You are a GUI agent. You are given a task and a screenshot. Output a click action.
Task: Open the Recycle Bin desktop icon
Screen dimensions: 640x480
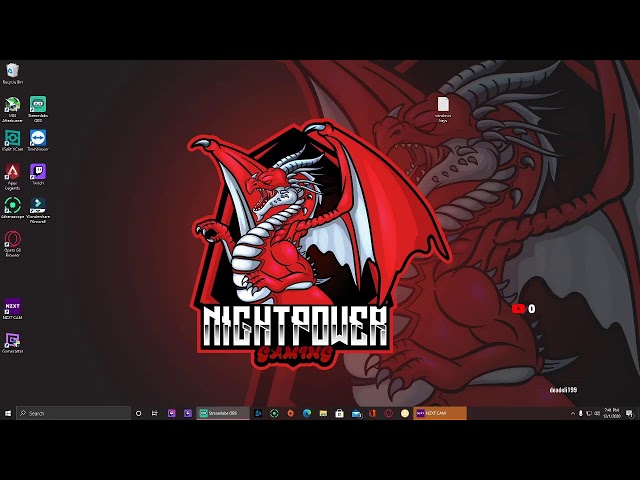(x=13, y=73)
